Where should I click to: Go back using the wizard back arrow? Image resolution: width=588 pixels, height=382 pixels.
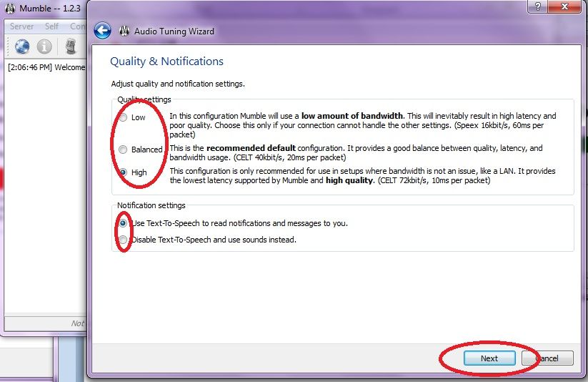coord(102,31)
